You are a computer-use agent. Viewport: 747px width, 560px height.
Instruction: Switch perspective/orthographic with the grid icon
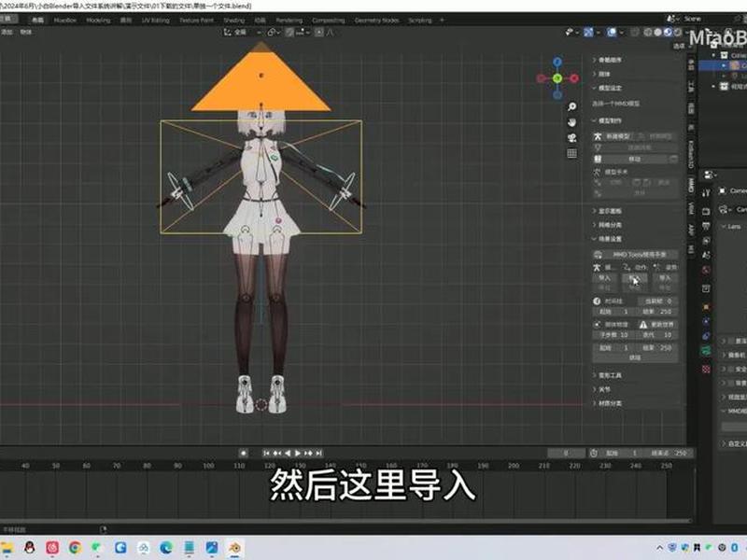[x=571, y=153]
